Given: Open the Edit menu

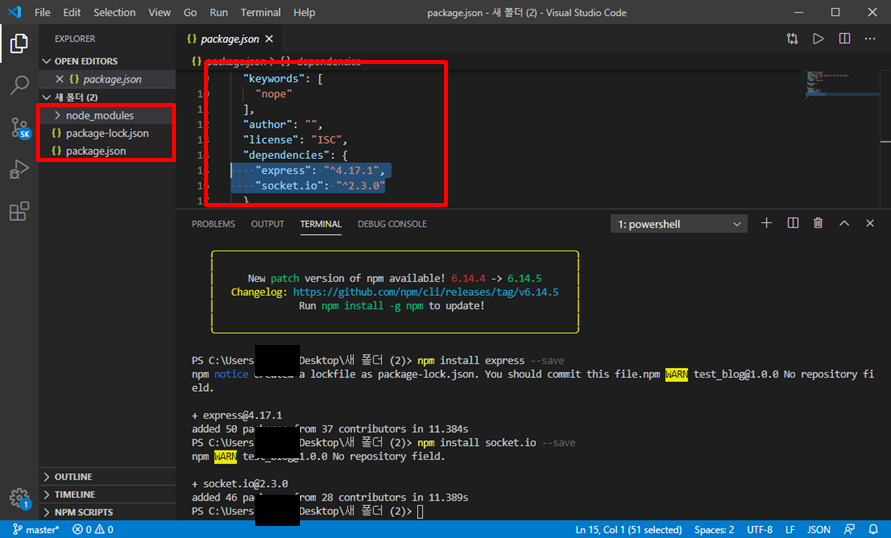Looking at the screenshot, I should (x=72, y=12).
